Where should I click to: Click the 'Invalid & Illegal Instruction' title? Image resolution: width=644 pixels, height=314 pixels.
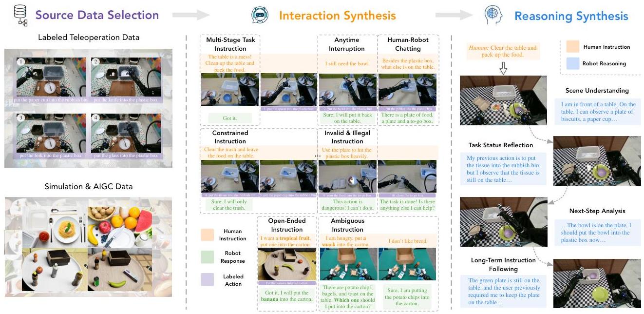click(347, 137)
